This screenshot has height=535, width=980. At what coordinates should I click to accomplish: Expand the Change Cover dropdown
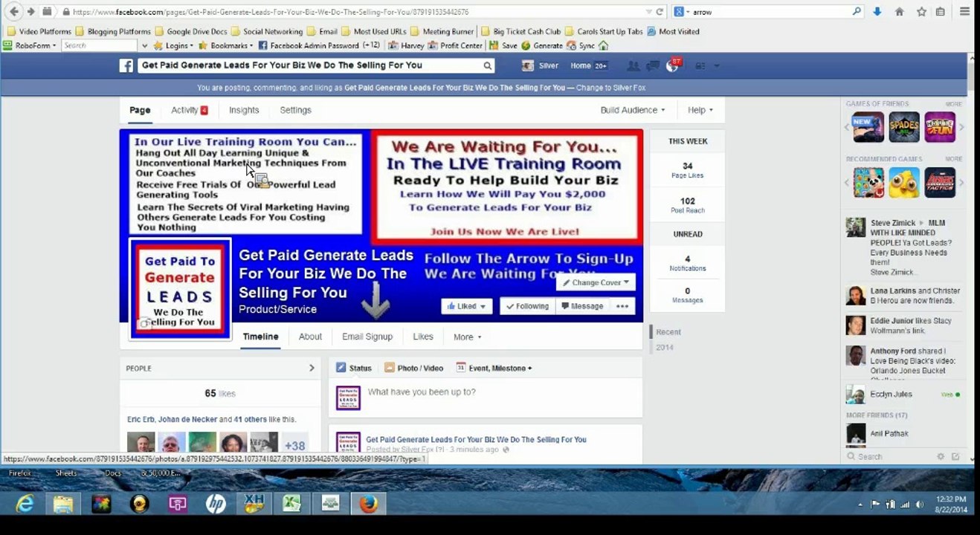pyautogui.click(x=596, y=282)
